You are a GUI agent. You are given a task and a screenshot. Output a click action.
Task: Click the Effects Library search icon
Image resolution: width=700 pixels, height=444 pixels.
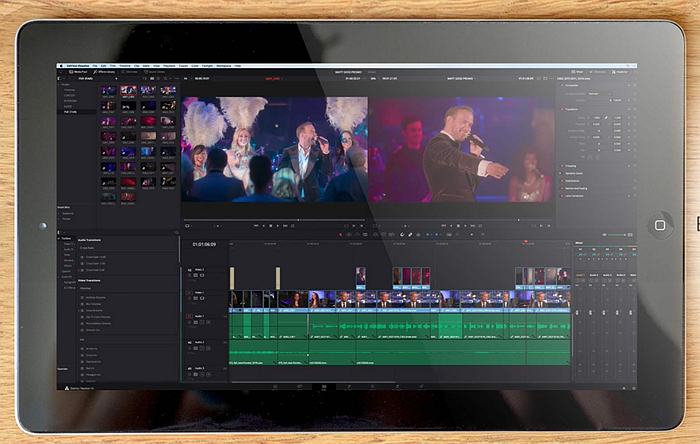pyautogui.click(x=177, y=232)
